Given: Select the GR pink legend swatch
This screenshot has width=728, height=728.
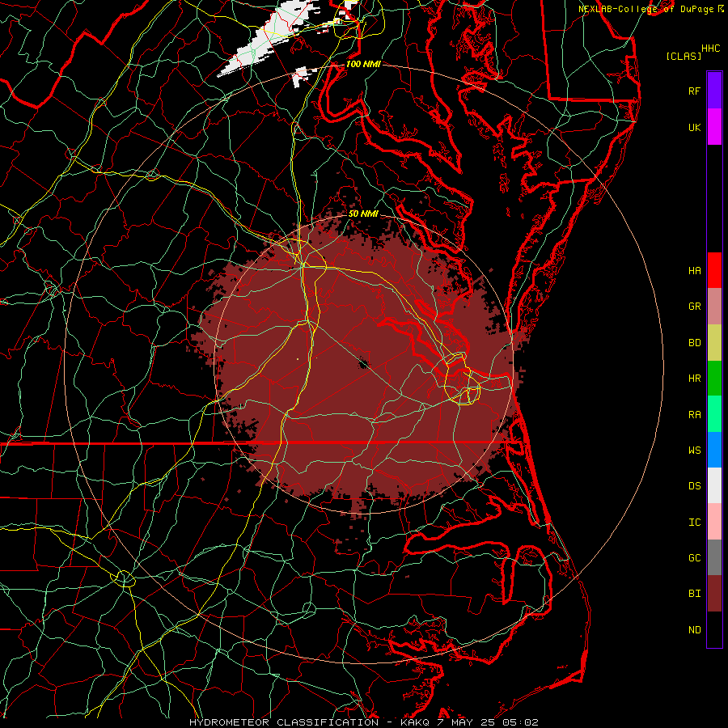Looking at the screenshot, I should pyautogui.click(x=714, y=307).
